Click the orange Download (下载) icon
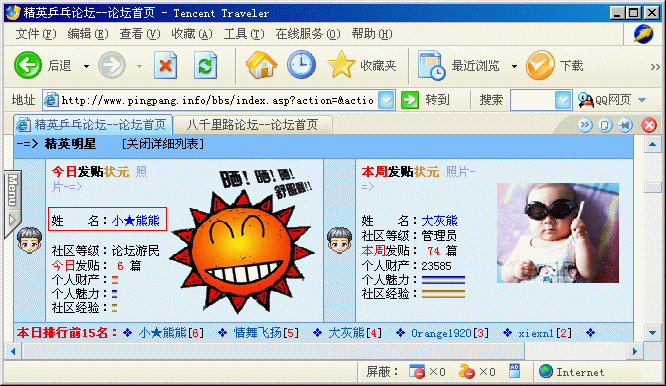 click(540, 65)
